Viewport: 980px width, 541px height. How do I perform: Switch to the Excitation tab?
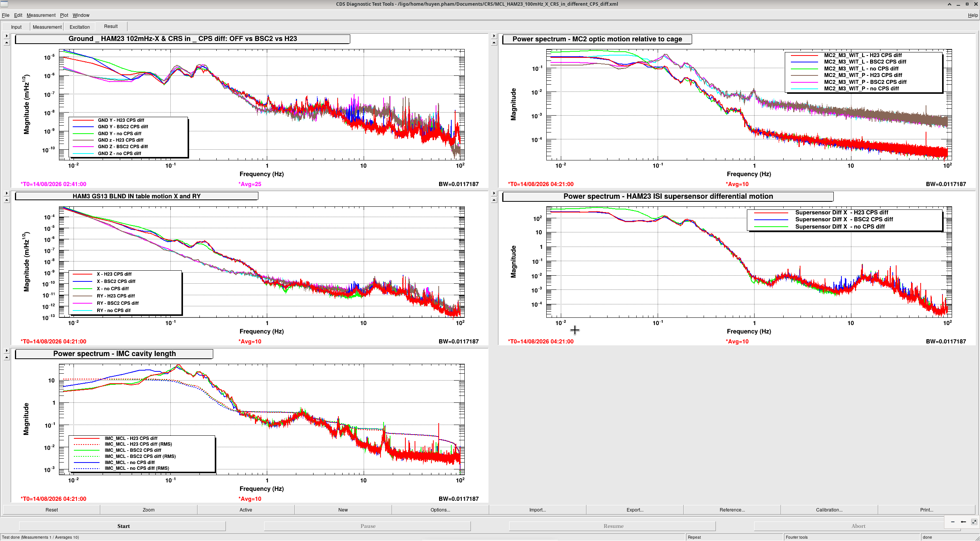pyautogui.click(x=80, y=27)
